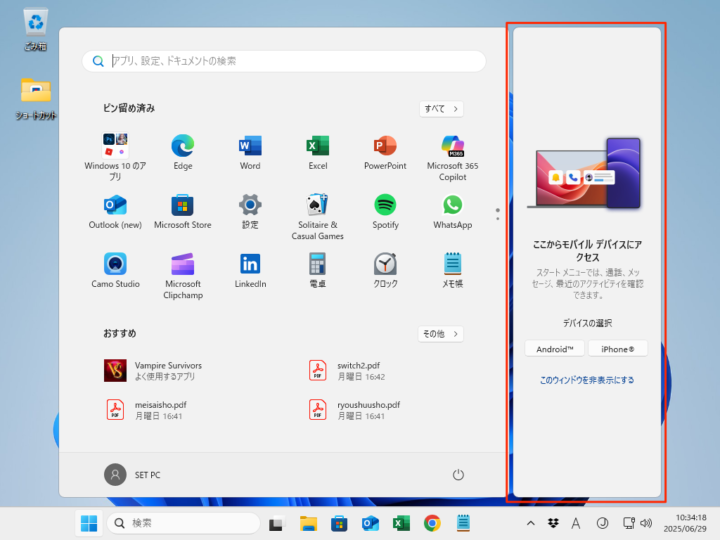Launch WhatsApp from pinned apps

pos(453,211)
